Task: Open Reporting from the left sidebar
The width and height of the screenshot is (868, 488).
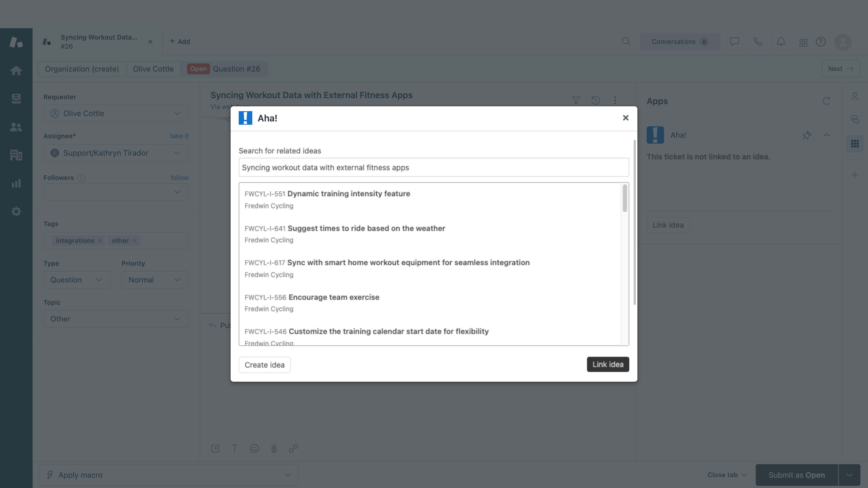Action: (16, 183)
